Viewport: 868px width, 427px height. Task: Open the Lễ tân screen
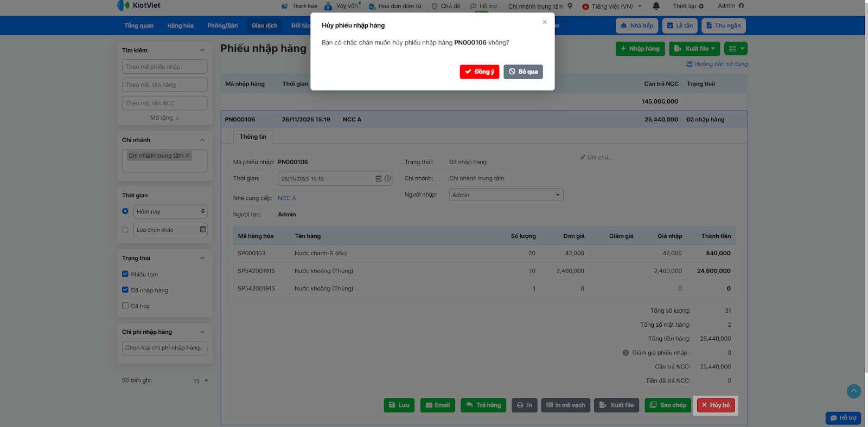click(680, 25)
